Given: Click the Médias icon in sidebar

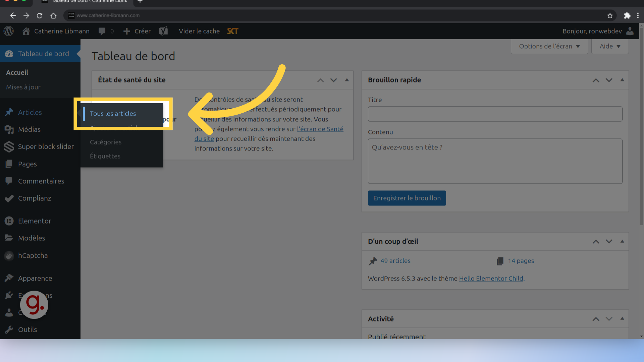Looking at the screenshot, I should 9,129.
